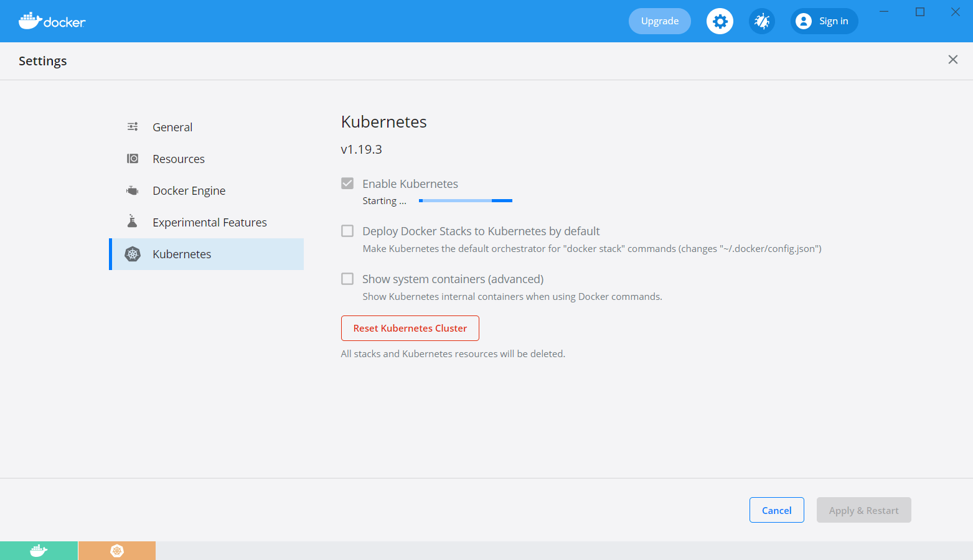Close the Docker Desktop window
The height and width of the screenshot is (560, 973).
click(x=956, y=12)
